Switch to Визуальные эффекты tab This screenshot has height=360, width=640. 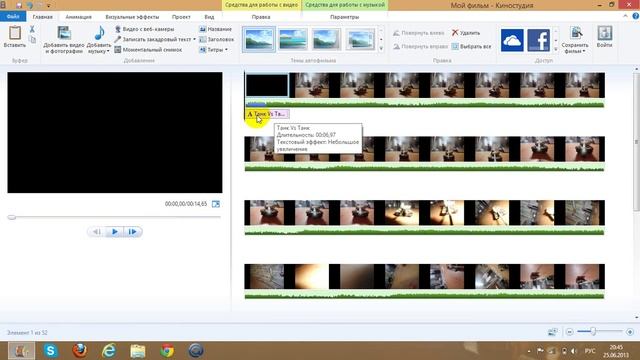point(132,17)
